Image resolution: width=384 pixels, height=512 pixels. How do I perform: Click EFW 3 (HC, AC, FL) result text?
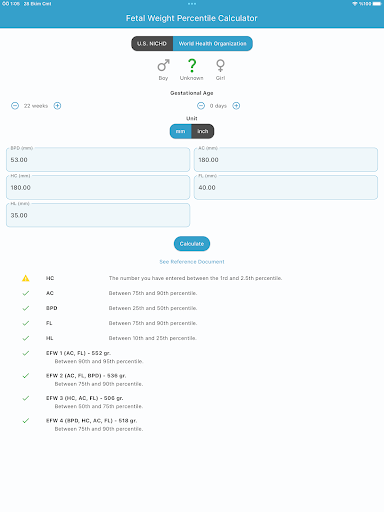point(85,398)
